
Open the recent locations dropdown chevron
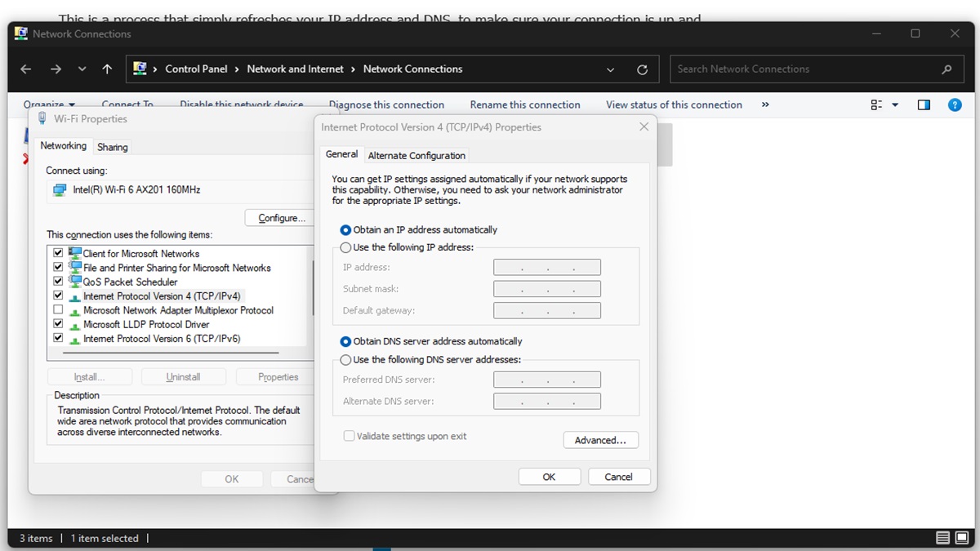click(x=82, y=69)
